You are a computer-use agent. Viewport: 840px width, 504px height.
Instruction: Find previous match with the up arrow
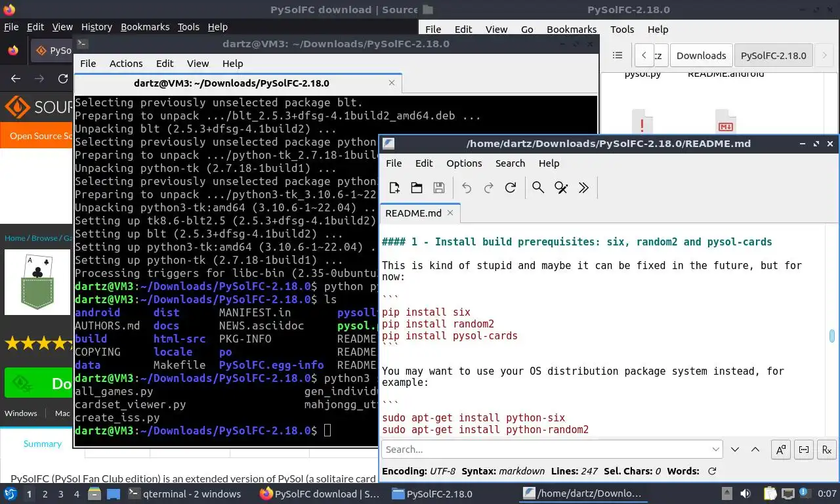tap(755, 450)
